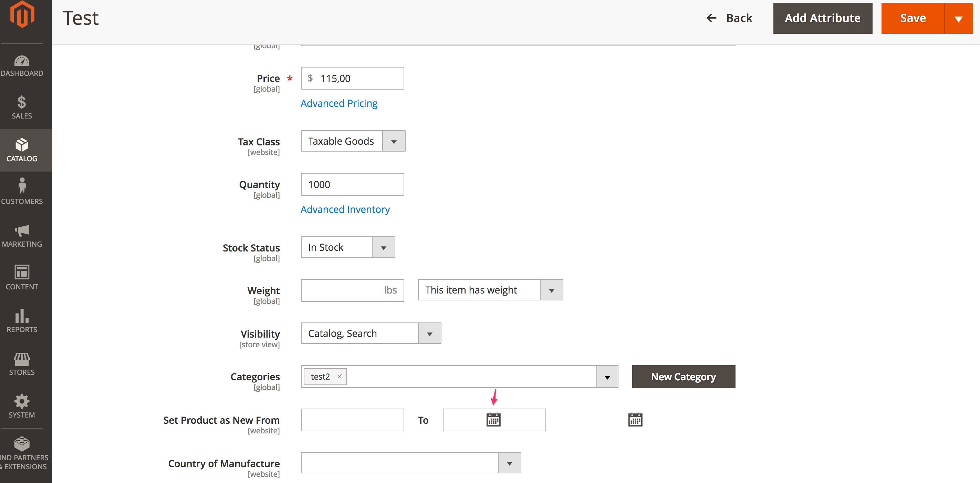Image resolution: width=980 pixels, height=483 pixels.
Task: Switch to the Catalog section
Action: pyautogui.click(x=22, y=150)
